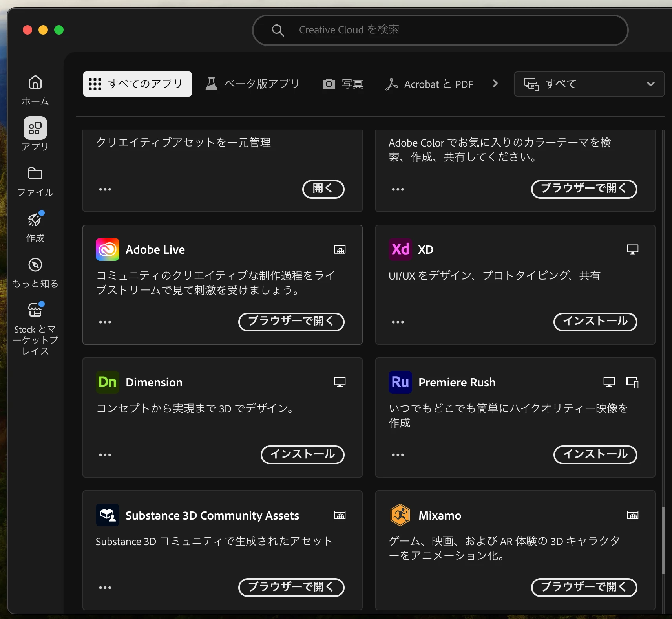Click the Dimension Dn app icon

[108, 382]
